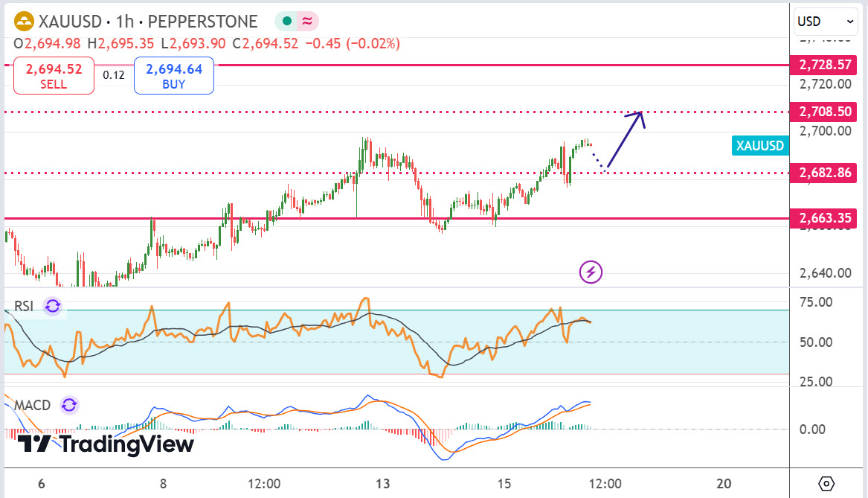Click the MACD indicator purple cycle icon

(x=69, y=406)
